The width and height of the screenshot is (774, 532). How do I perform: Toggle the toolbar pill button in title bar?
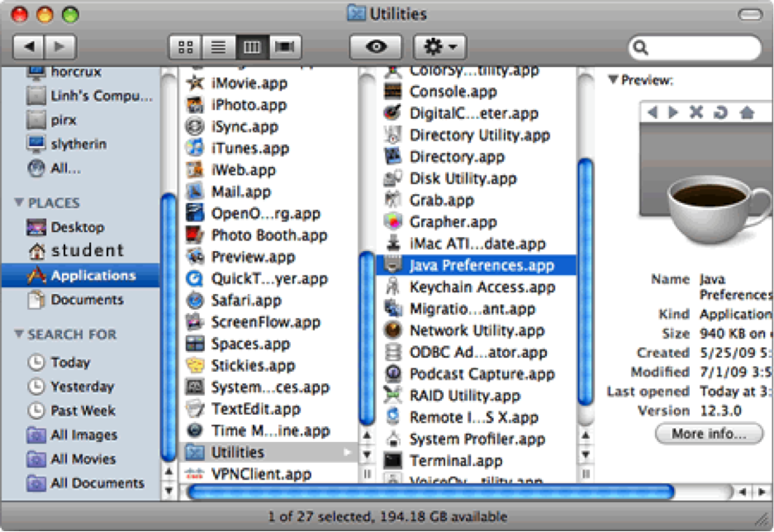tap(750, 14)
